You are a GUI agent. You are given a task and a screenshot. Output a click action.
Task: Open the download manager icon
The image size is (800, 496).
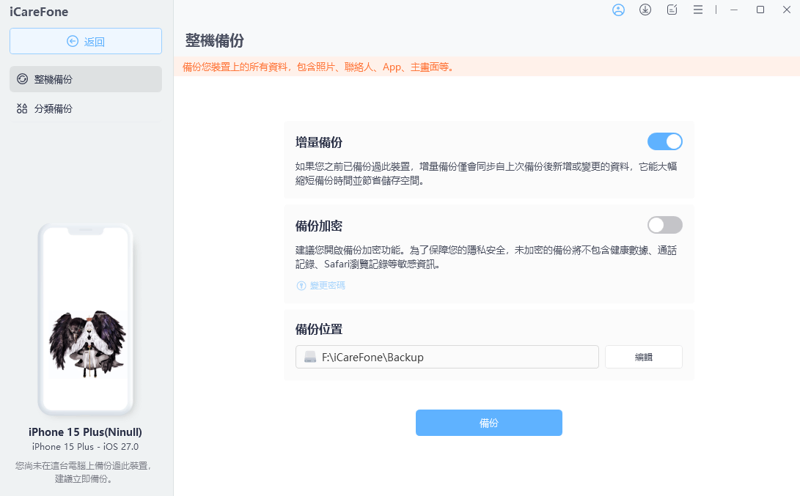(645, 10)
